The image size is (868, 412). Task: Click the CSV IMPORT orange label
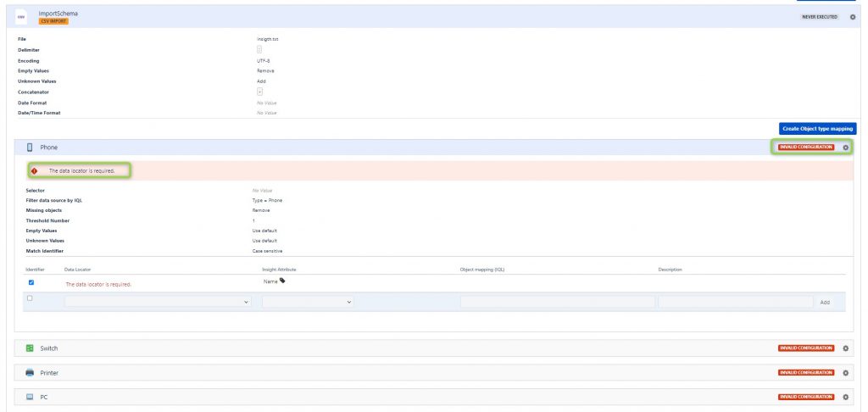click(x=53, y=21)
